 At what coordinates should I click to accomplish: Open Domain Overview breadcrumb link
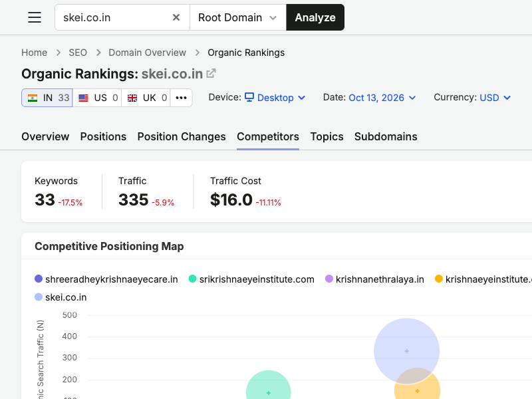pos(147,53)
